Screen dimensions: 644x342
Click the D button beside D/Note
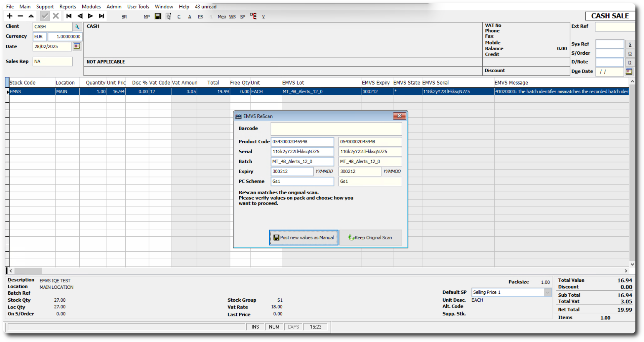point(630,62)
